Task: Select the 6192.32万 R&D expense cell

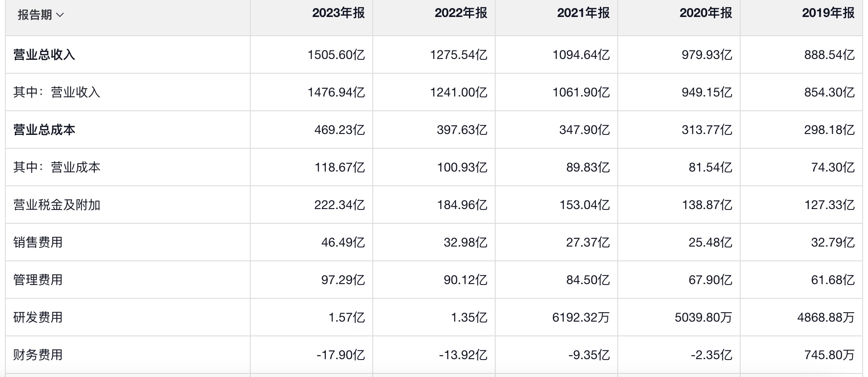Action: (581, 318)
